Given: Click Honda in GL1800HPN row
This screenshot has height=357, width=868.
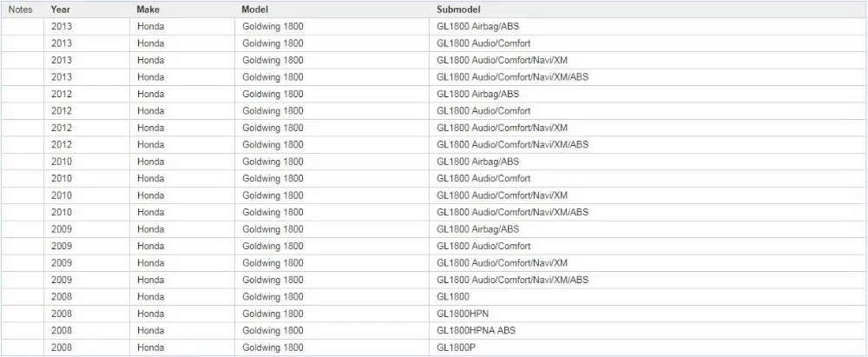Looking at the screenshot, I should point(150,314).
